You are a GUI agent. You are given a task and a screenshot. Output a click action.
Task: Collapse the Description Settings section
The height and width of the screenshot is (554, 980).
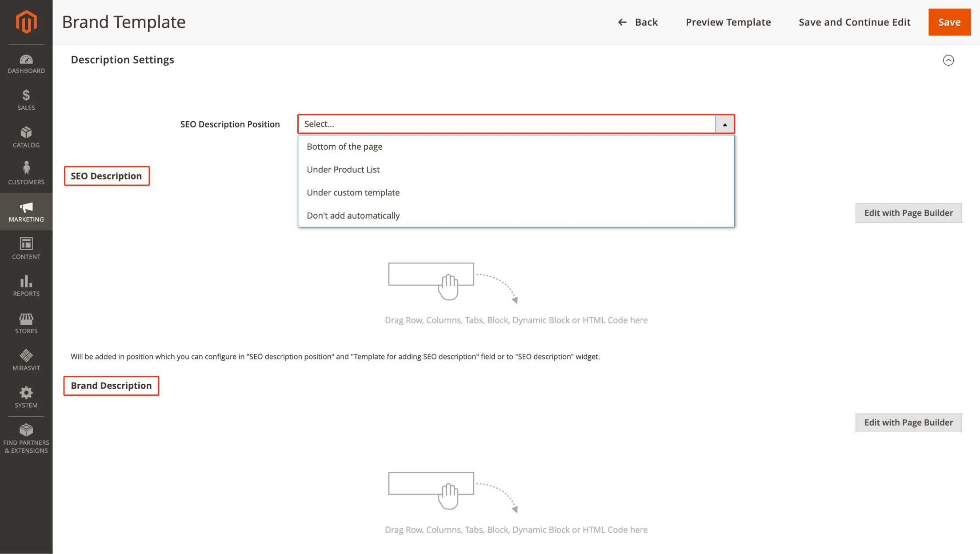(949, 60)
